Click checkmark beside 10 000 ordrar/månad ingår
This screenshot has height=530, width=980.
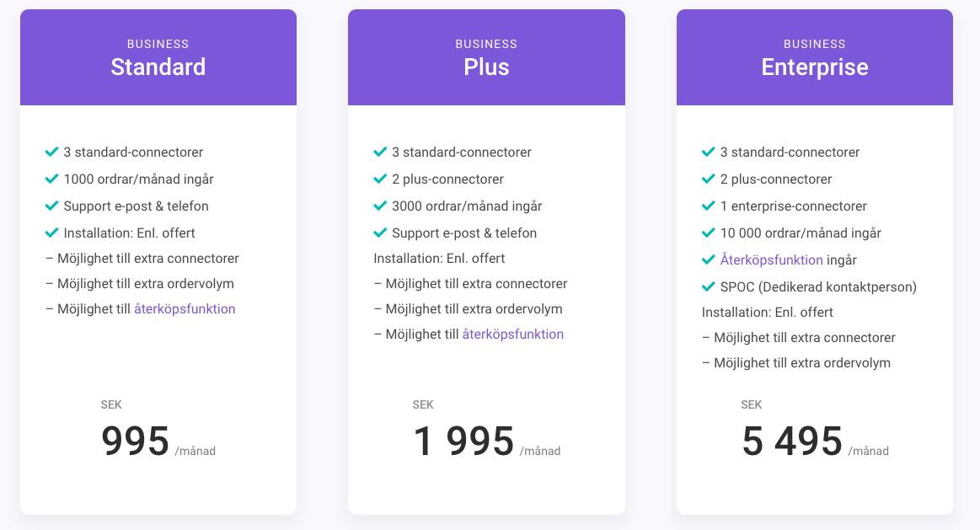coord(709,233)
